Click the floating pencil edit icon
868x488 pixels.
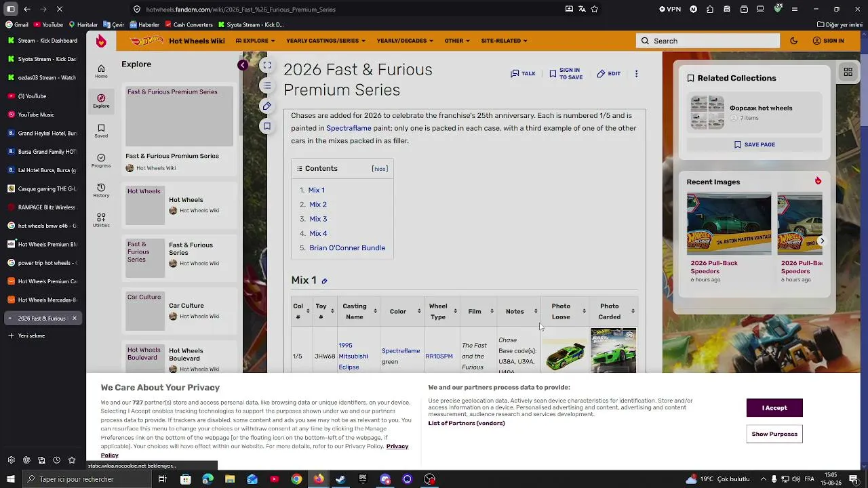pyautogui.click(x=267, y=106)
